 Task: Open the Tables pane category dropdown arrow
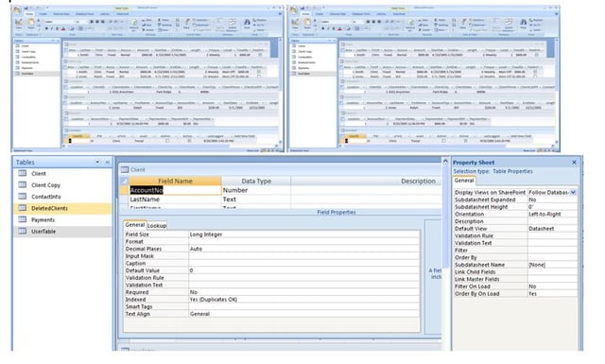coord(97,162)
